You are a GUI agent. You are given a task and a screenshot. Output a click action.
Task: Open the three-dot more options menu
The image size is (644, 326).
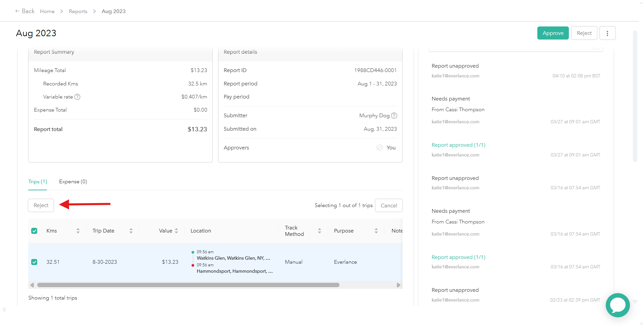[607, 33]
